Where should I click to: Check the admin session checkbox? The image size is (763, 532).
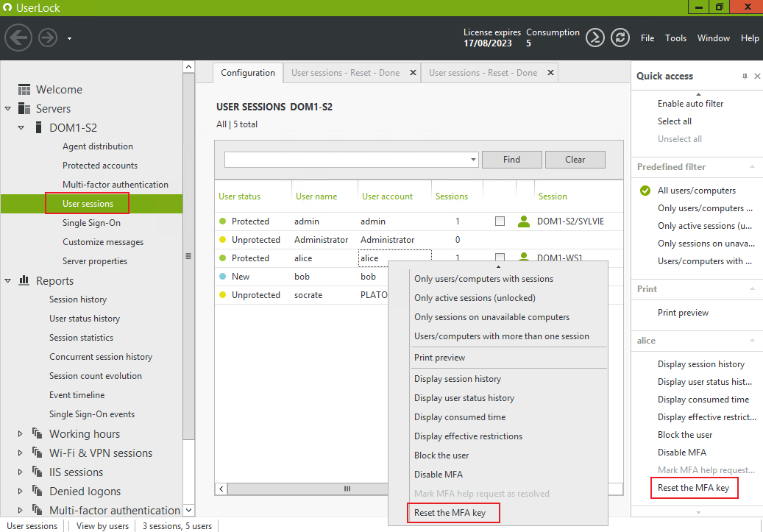coord(500,221)
